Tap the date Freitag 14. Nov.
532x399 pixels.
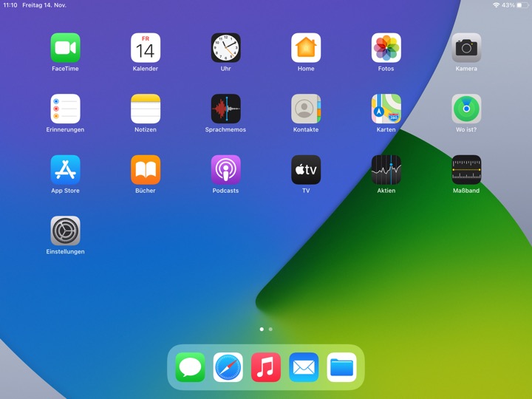click(x=44, y=5)
